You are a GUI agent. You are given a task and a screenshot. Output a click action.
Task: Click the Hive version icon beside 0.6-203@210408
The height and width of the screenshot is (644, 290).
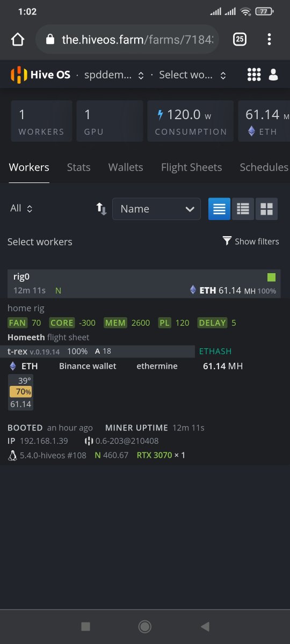(89, 441)
